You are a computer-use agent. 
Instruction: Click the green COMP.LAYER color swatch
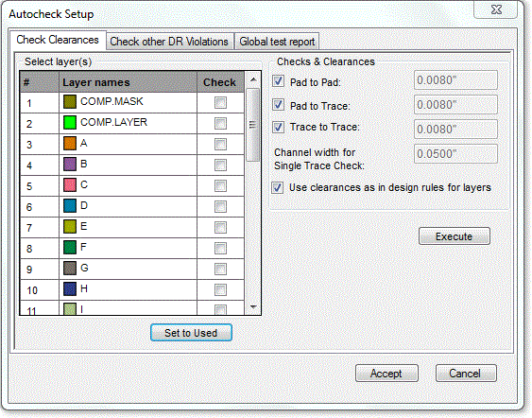pos(70,123)
